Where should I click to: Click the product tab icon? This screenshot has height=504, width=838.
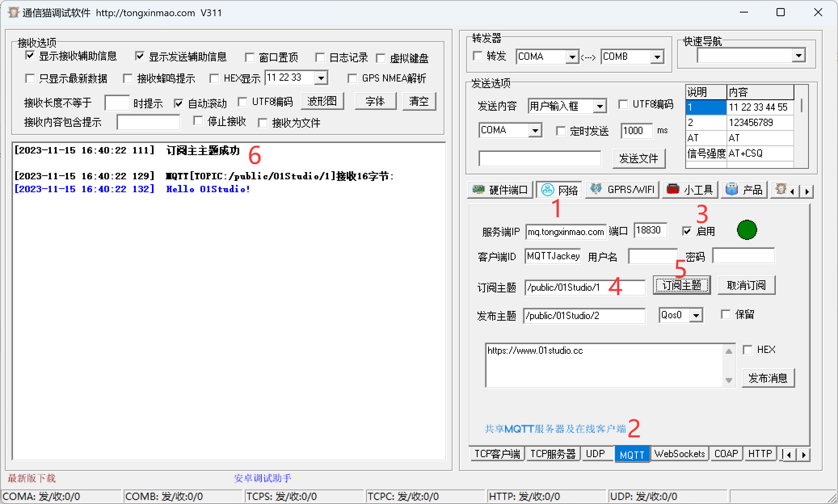(x=732, y=189)
